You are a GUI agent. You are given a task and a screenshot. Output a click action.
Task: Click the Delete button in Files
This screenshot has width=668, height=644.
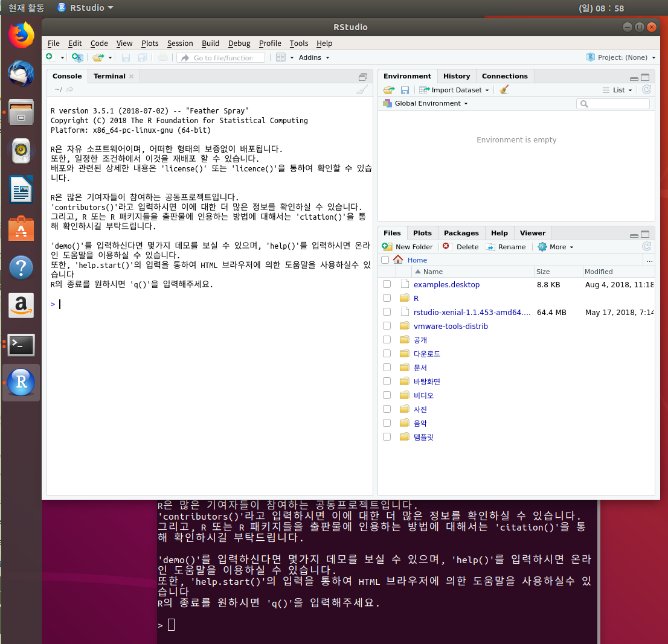click(x=460, y=247)
